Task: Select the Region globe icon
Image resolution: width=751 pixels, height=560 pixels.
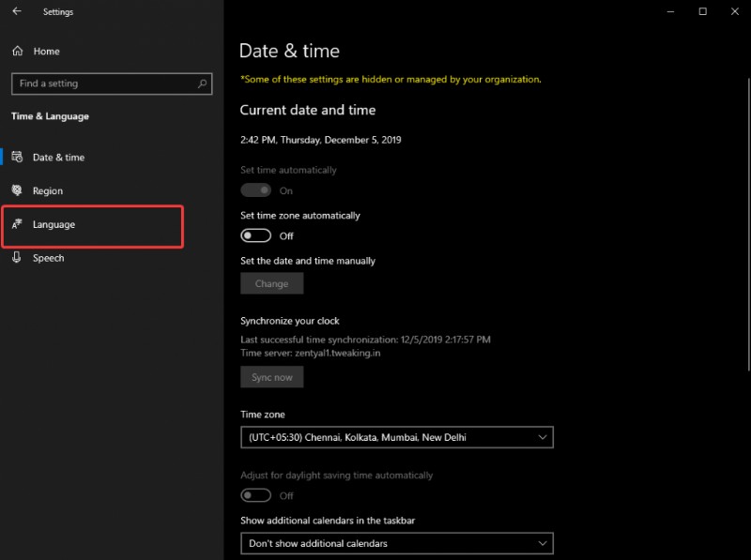Action: pyautogui.click(x=19, y=190)
